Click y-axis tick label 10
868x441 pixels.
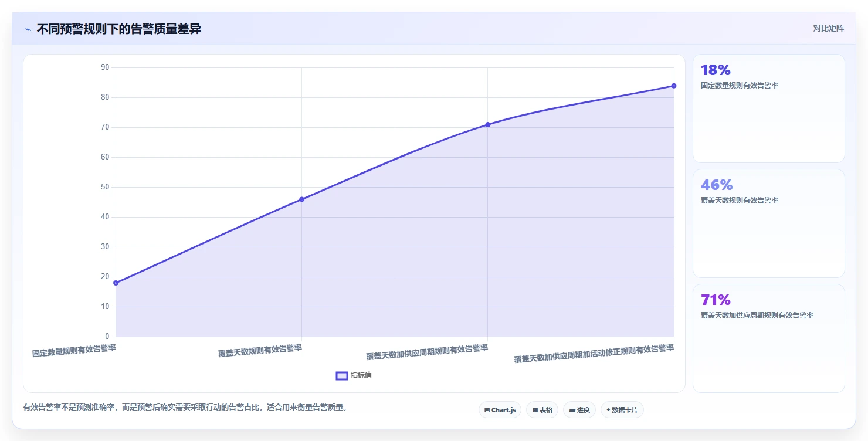pos(105,307)
